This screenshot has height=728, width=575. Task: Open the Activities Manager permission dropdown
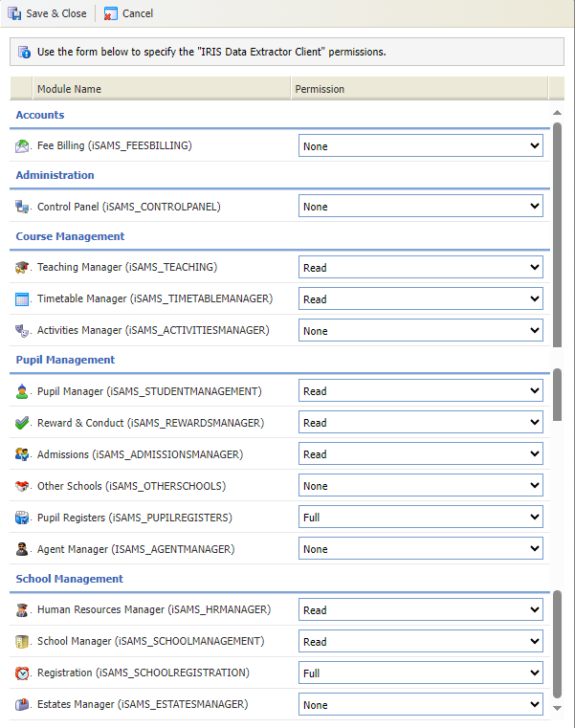coord(420,331)
